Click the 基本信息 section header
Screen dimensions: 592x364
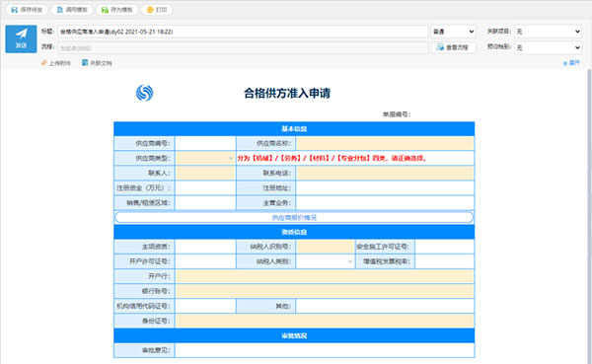tap(294, 129)
